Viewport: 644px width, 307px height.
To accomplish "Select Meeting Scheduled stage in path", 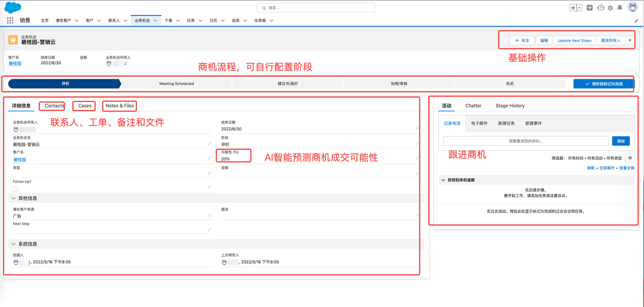I will click(176, 84).
